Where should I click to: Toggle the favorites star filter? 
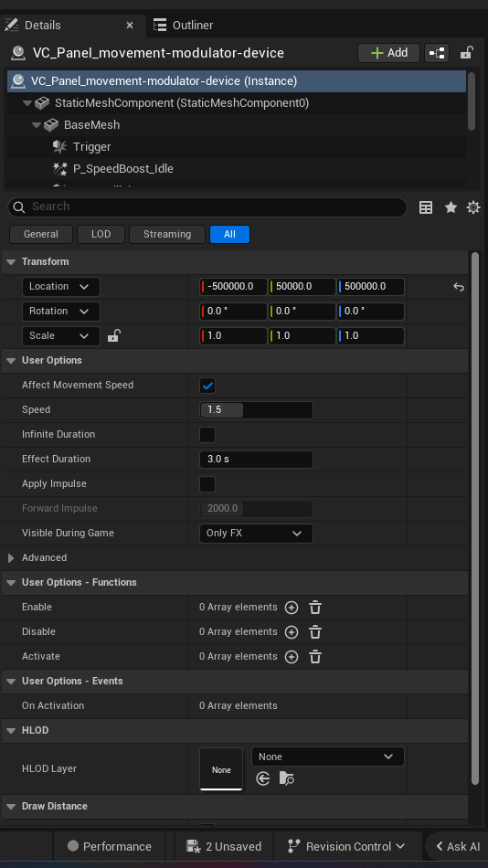pyautogui.click(x=451, y=207)
